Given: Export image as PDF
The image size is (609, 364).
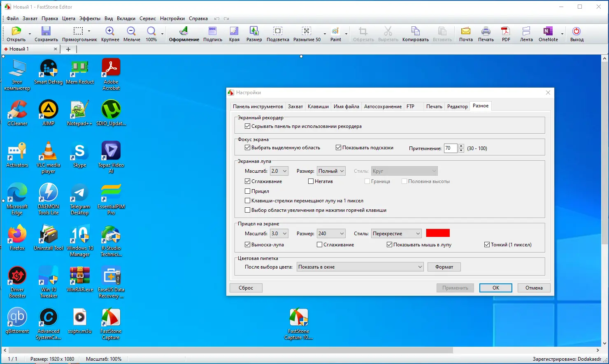Looking at the screenshot, I should point(505,34).
